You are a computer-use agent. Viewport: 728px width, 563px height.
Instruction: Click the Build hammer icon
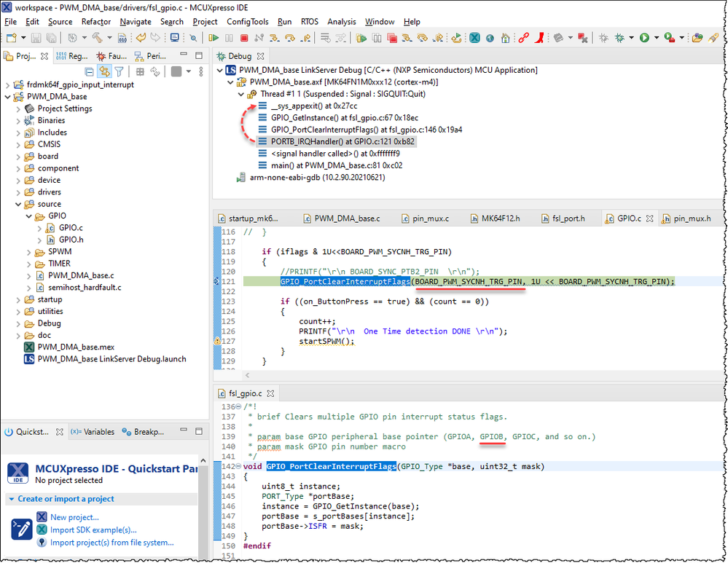[96, 38]
